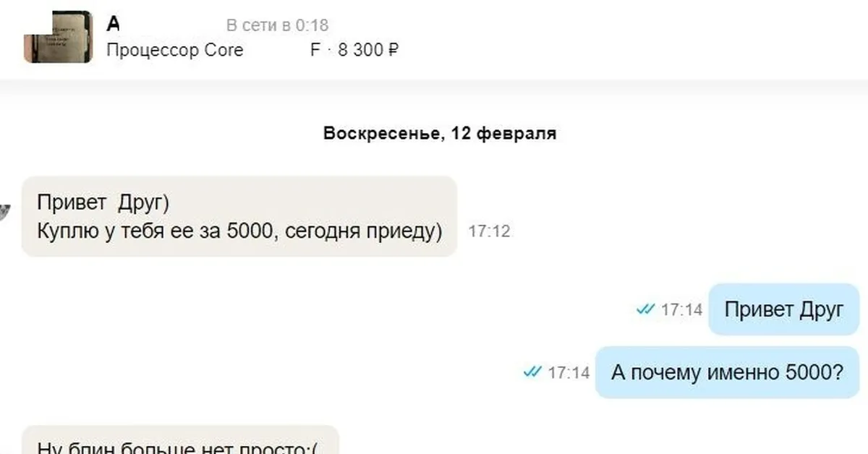Click the 17:14 timestamp beside 'Привет Друг'
Image resolution: width=868 pixels, height=454 pixels.
681,309
